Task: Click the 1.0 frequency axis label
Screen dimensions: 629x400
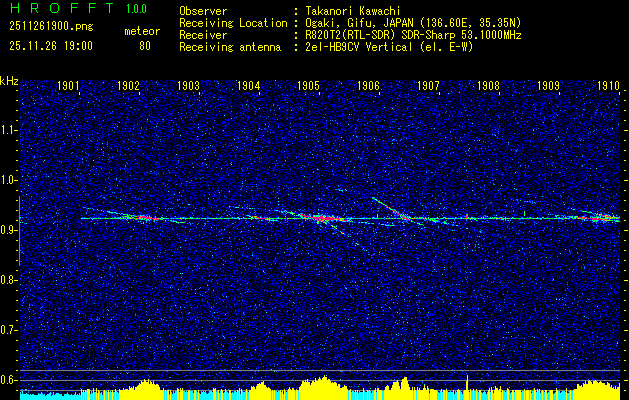Action: coord(8,180)
